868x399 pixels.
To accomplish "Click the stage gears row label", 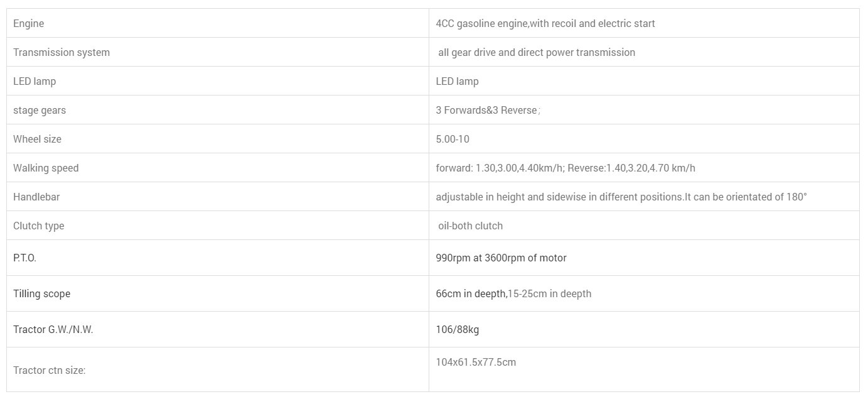I will (40, 111).
